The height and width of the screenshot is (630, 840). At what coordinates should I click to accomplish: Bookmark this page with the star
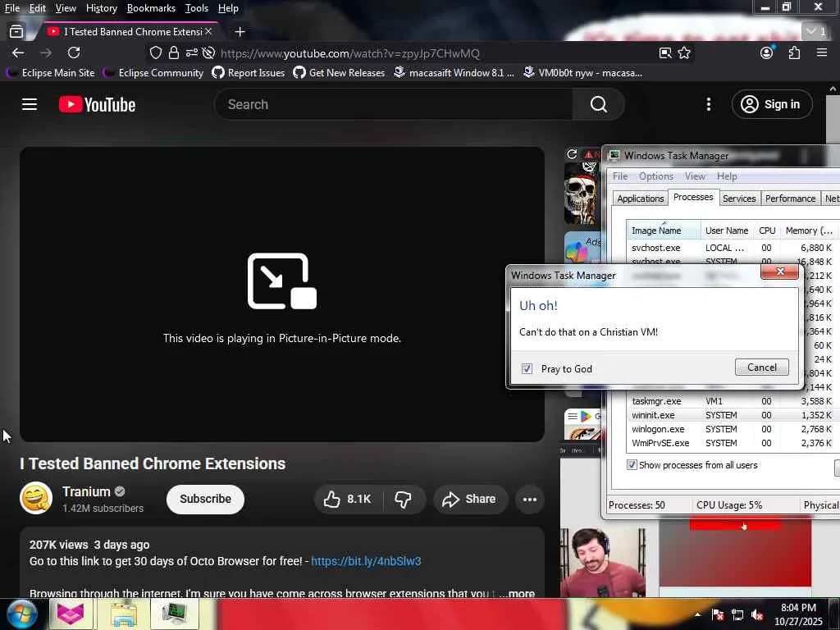pyautogui.click(x=684, y=53)
